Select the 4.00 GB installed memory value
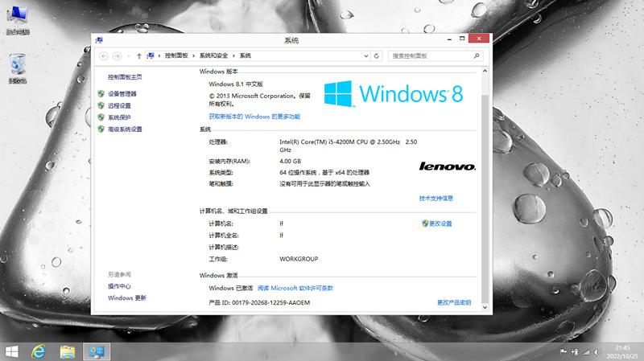The width and height of the screenshot is (644, 361). click(x=290, y=162)
